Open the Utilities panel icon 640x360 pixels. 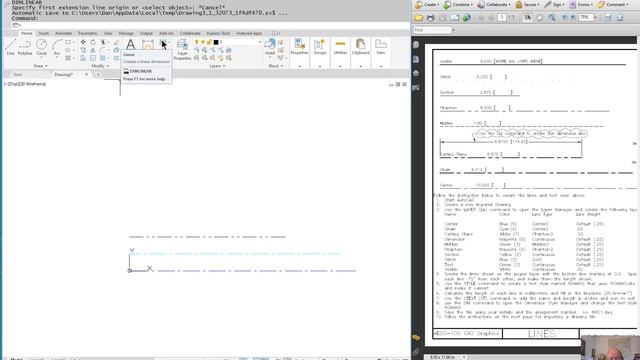coord(340,47)
